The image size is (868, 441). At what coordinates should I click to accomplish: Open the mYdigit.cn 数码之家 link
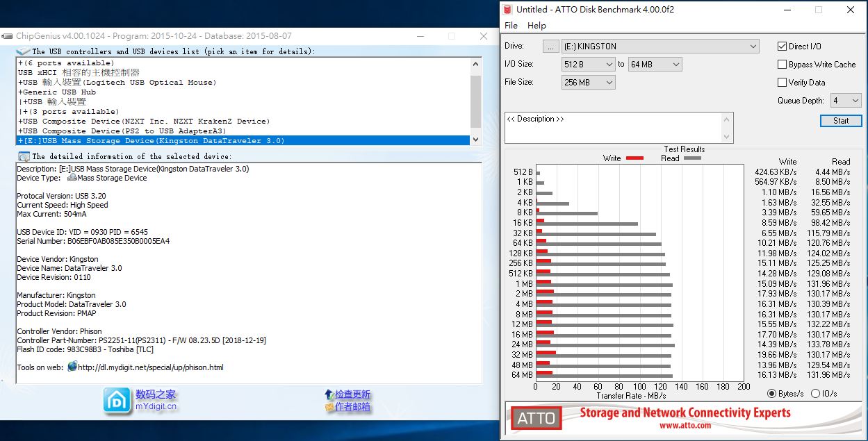point(156,401)
